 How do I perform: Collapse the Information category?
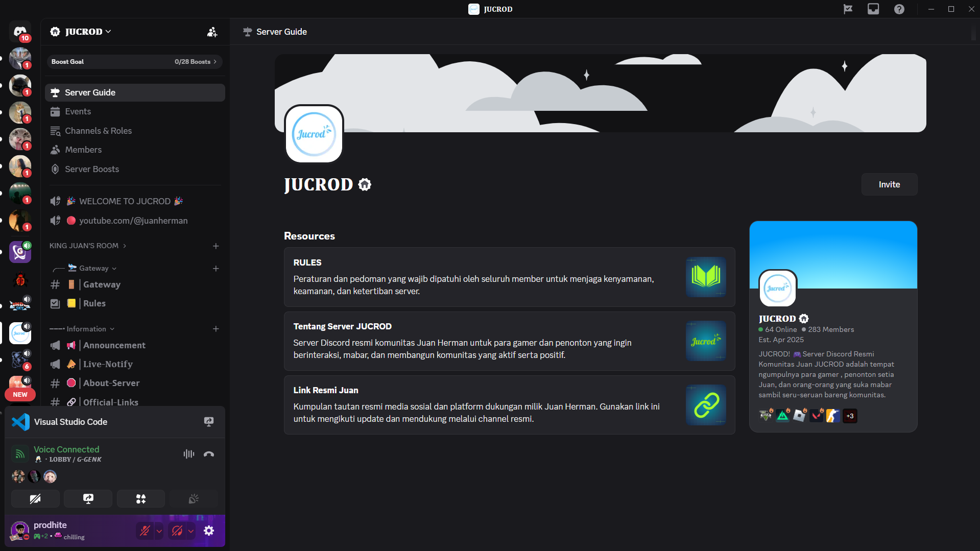pyautogui.click(x=82, y=329)
